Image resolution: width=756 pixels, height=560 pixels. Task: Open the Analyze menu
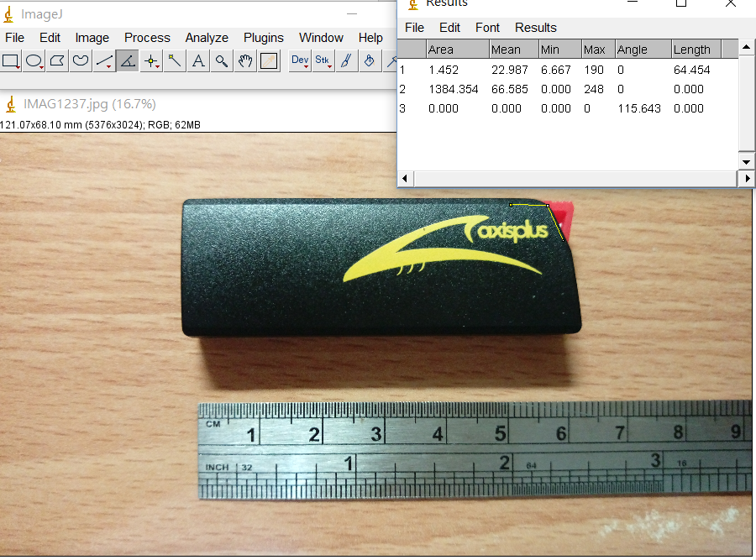pos(207,38)
